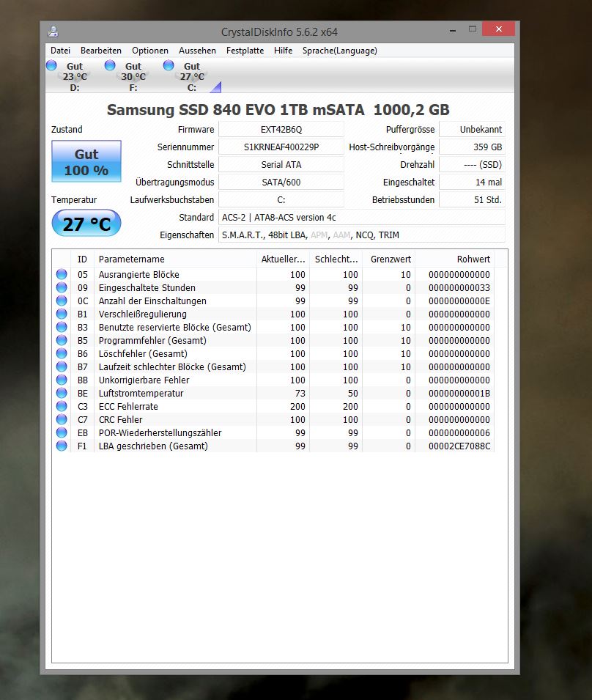This screenshot has width=592, height=700.
Task: Close the CrystalDiskInfo window
Action: pyautogui.click(x=499, y=29)
